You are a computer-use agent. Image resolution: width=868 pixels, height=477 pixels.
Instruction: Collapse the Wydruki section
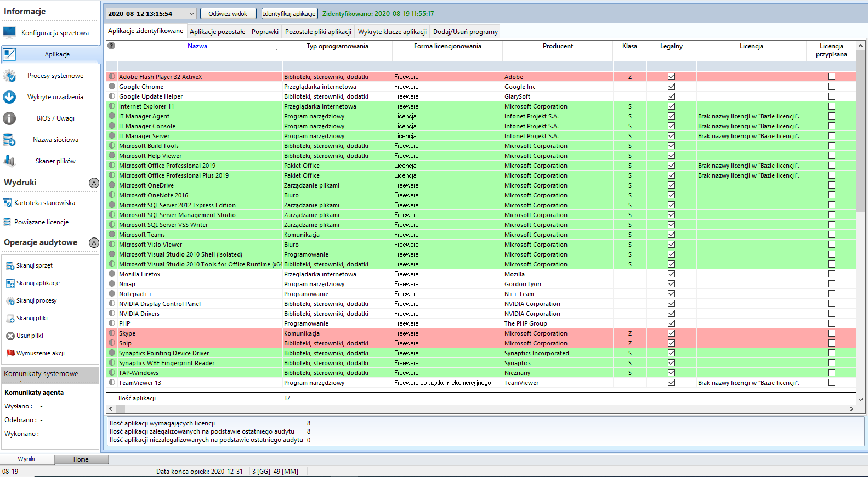(x=94, y=183)
